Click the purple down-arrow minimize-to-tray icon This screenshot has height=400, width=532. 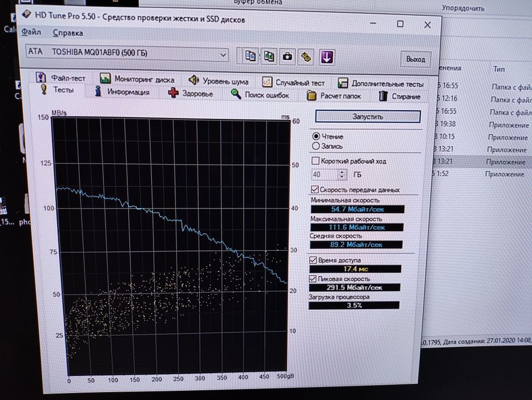[x=327, y=57]
